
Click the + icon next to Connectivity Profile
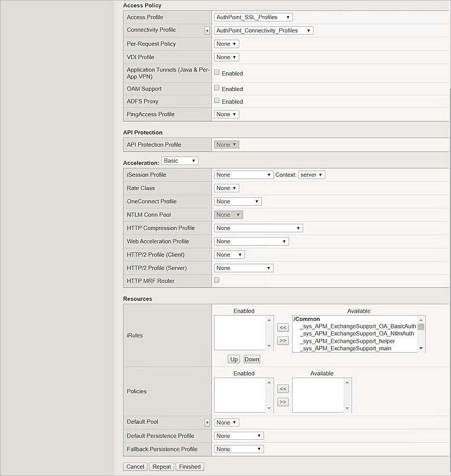[x=207, y=30]
